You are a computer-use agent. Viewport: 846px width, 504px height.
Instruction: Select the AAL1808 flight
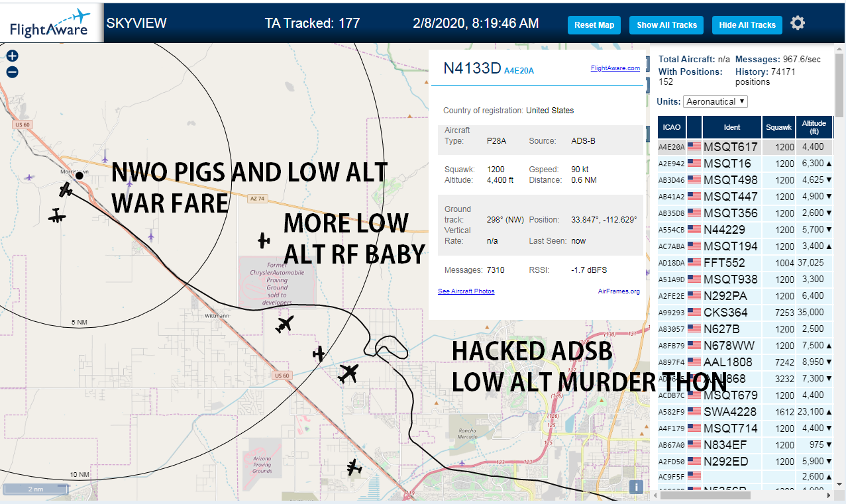[745, 362]
